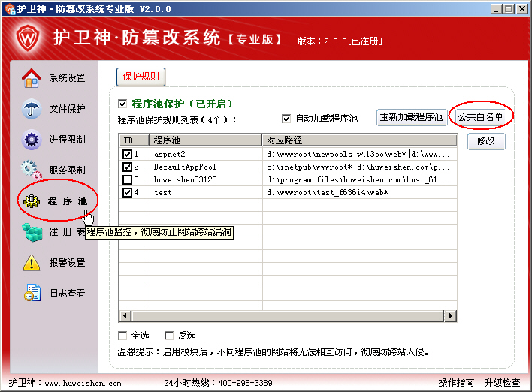Open 进程限制 menu item

point(67,140)
